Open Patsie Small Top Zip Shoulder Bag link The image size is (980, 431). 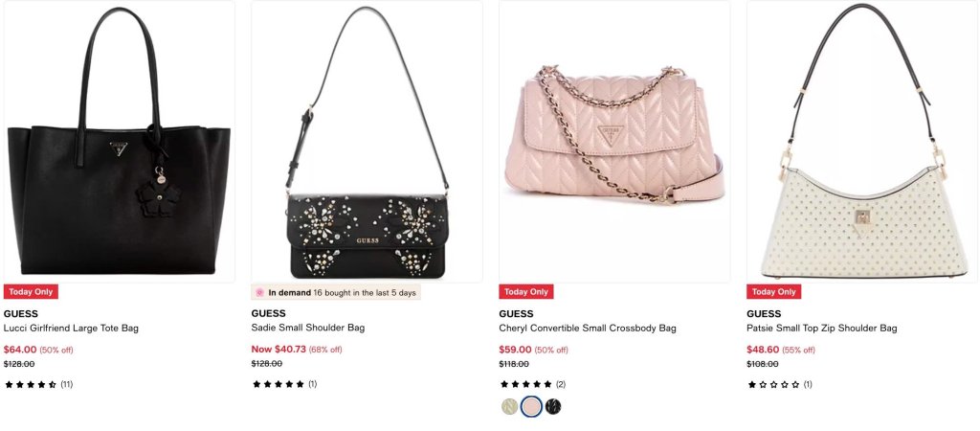pos(821,328)
